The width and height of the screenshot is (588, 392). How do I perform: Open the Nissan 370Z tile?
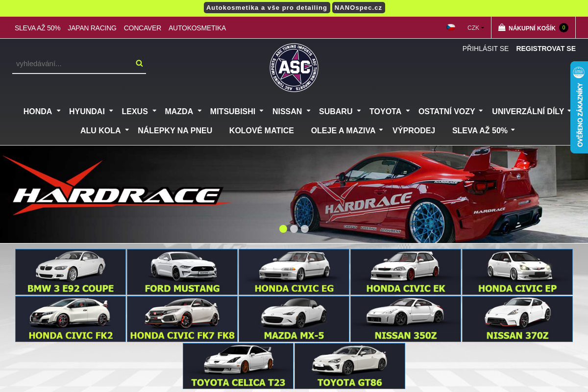pos(517,319)
